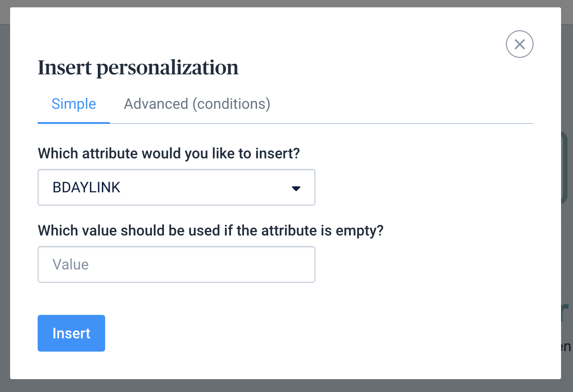
Task: Click inside the empty-attribute Value box
Action: (176, 264)
